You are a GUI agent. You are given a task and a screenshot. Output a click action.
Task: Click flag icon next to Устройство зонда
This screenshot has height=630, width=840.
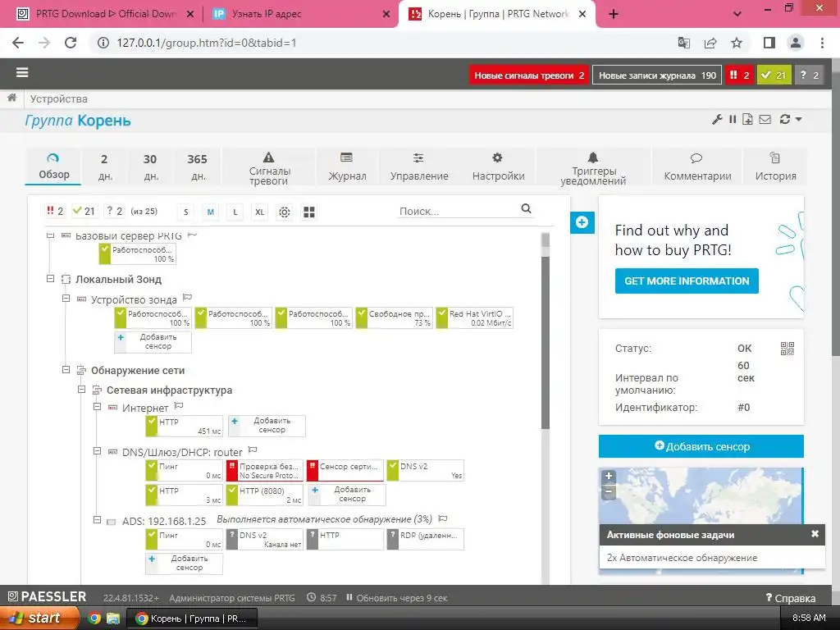(x=187, y=297)
